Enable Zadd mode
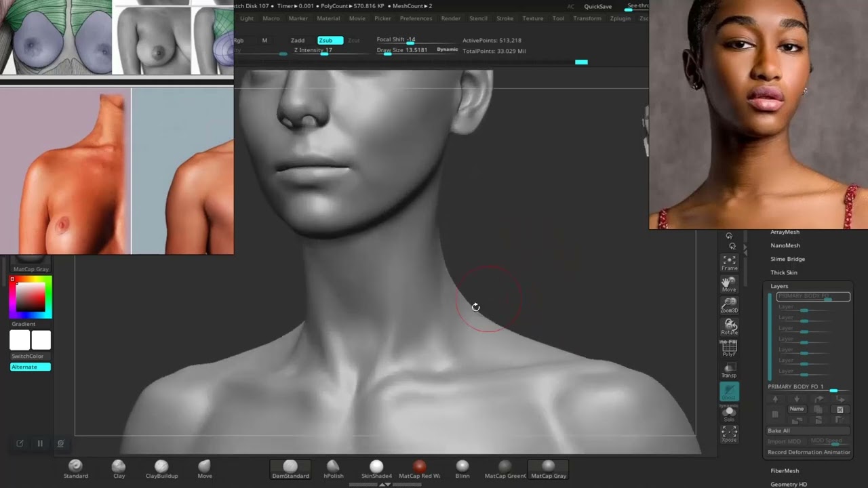868x488 pixels. tap(298, 40)
